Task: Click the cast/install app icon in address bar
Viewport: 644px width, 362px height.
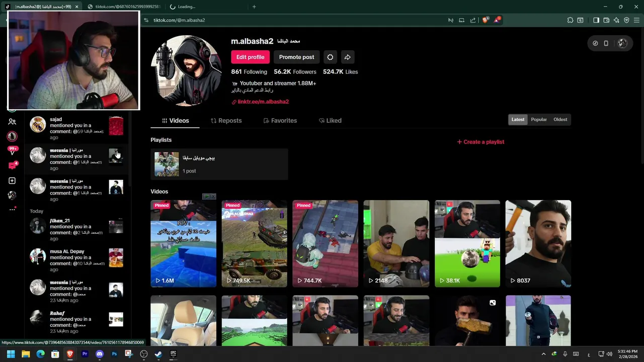Action: (461, 20)
